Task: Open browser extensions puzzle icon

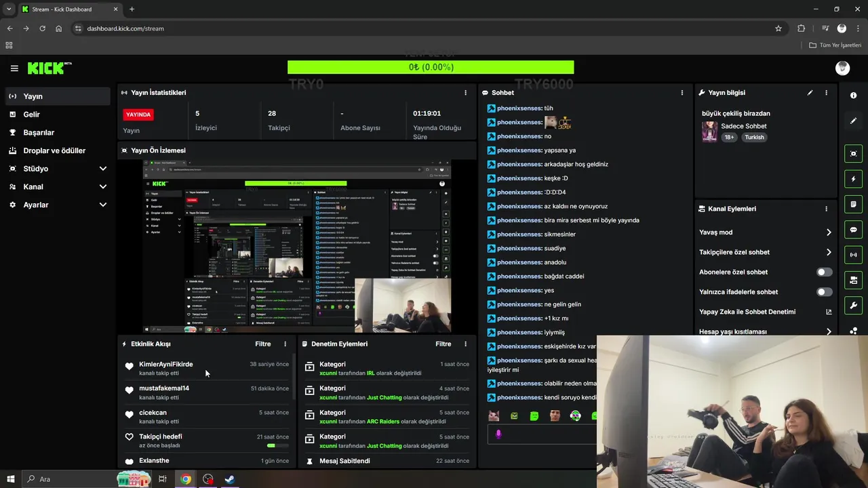Action: (x=802, y=28)
